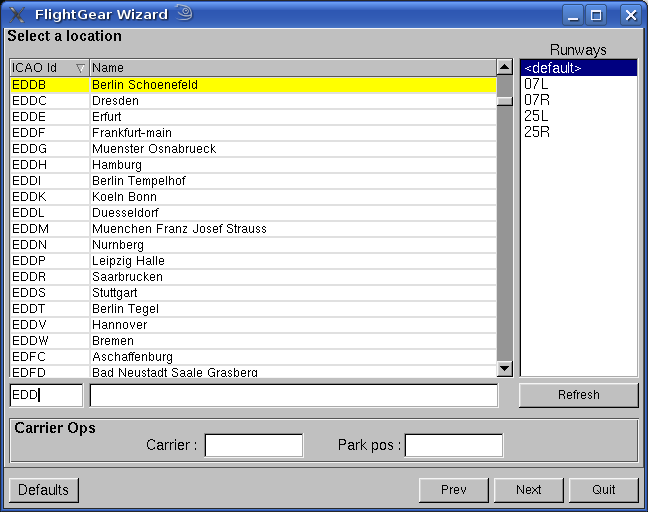Select the Dresden airport row
Viewport: 648px width, 512px height.
(x=253, y=101)
